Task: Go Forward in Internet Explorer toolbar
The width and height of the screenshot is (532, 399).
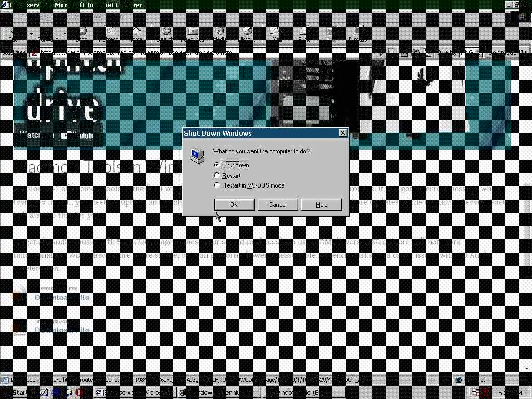Action: (x=48, y=34)
